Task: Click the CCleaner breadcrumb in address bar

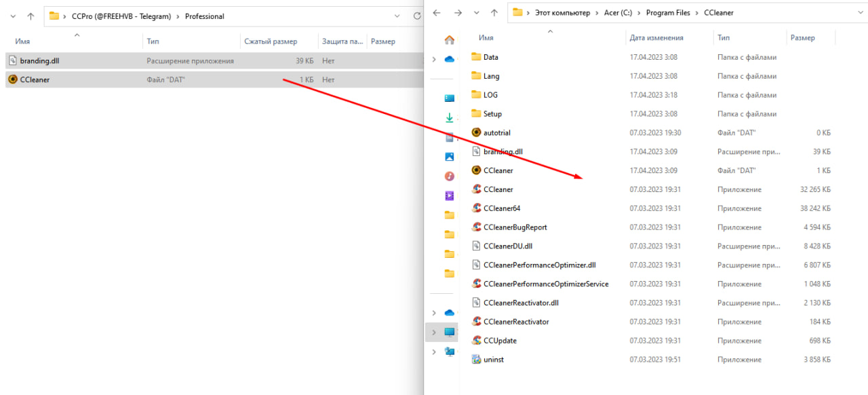Action: (718, 13)
